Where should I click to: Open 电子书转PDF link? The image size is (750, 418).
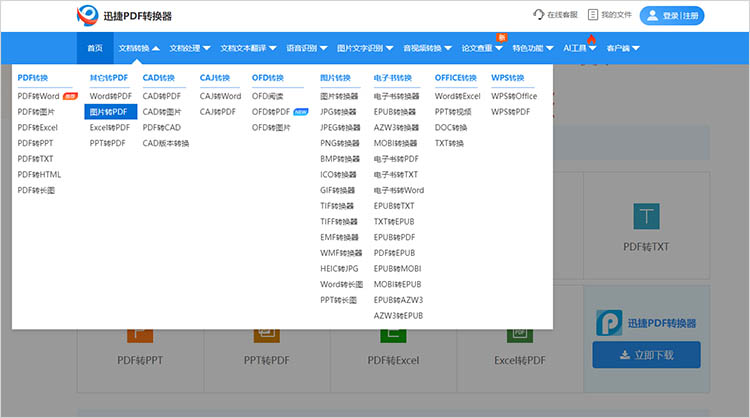click(x=396, y=159)
